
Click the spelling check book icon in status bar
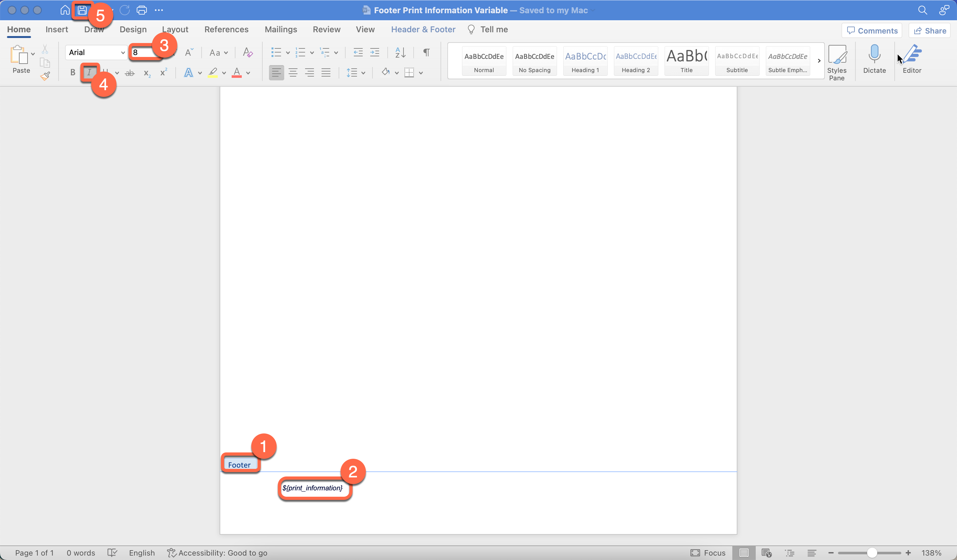[x=112, y=552]
